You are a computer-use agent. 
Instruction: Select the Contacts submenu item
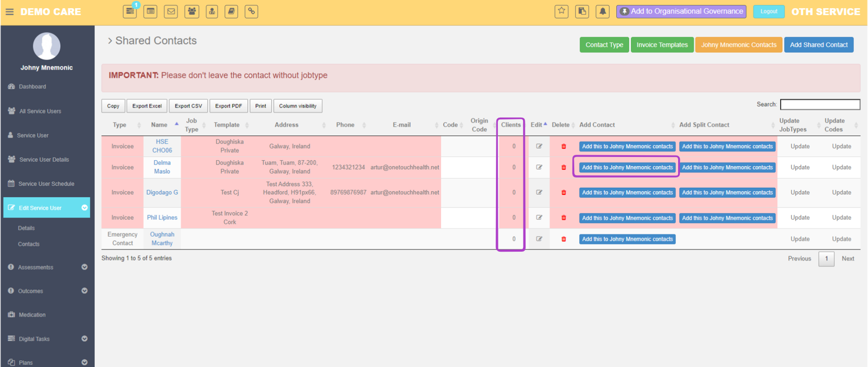[29, 244]
